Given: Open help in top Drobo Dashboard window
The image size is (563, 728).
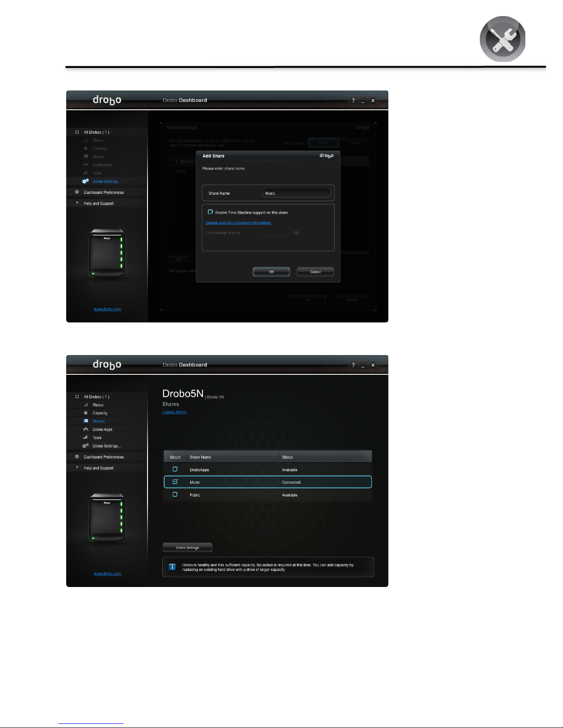Looking at the screenshot, I should [x=353, y=101].
